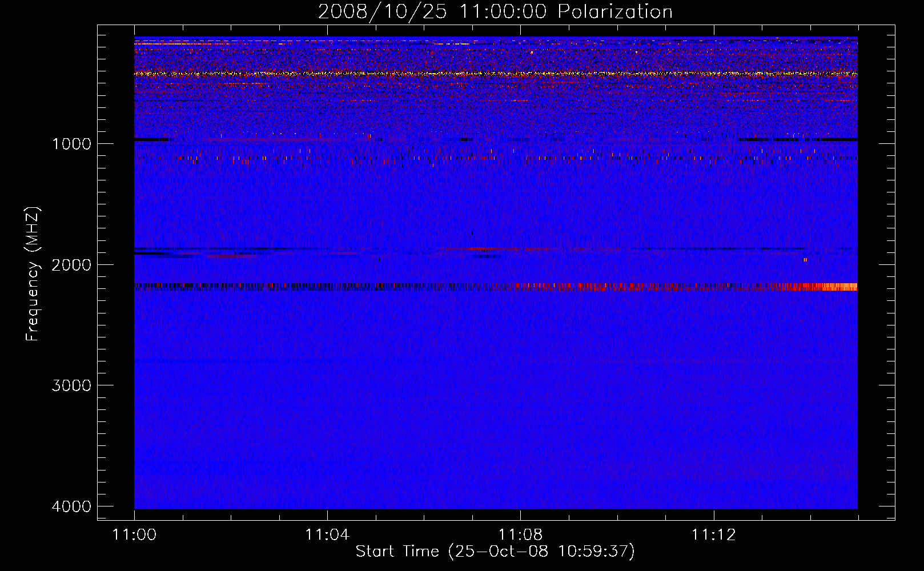Click the "4000" frequency tick label
The image size is (924, 571).
pos(71,506)
